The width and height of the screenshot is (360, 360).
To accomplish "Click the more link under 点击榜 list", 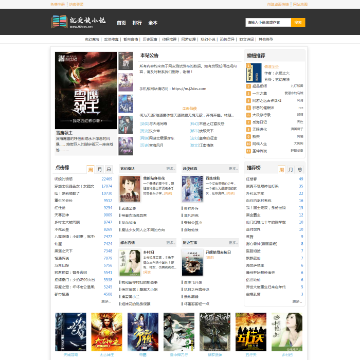I will [x=106, y=301].
